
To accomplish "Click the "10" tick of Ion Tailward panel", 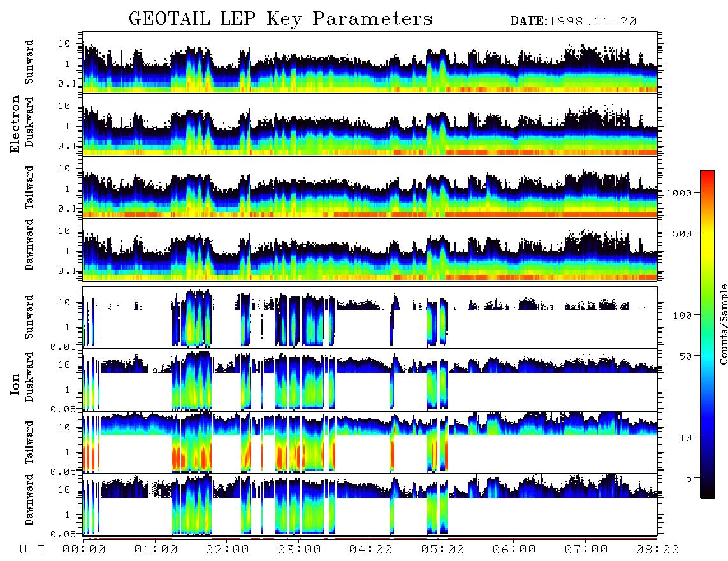I will (x=64, y=426).
